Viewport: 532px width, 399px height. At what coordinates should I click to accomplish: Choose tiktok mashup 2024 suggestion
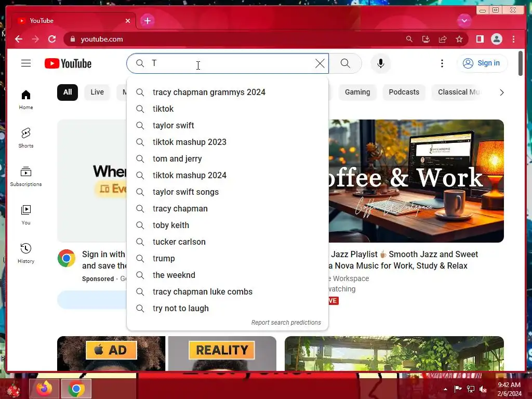(x=228, y=176)
